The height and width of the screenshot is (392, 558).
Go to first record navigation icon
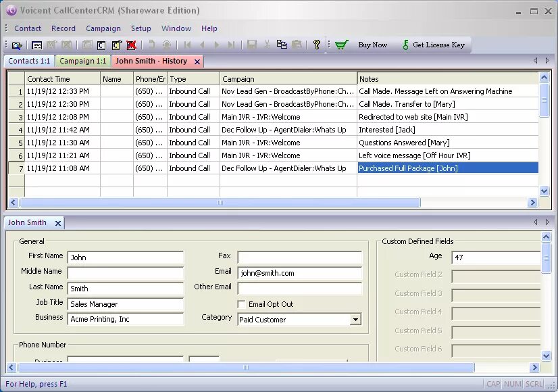point(188,45)
